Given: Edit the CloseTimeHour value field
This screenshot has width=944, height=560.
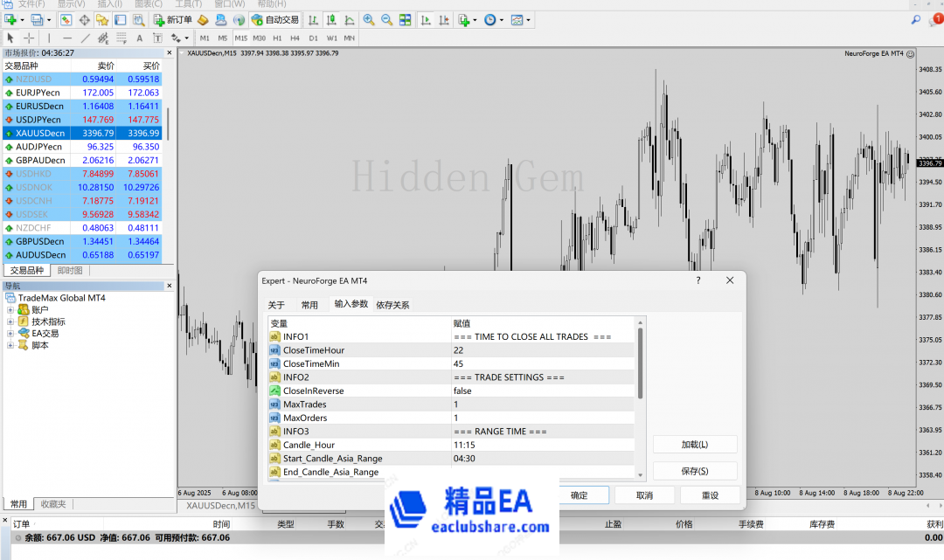Looking at the screenshot, I should coord(542,350).
